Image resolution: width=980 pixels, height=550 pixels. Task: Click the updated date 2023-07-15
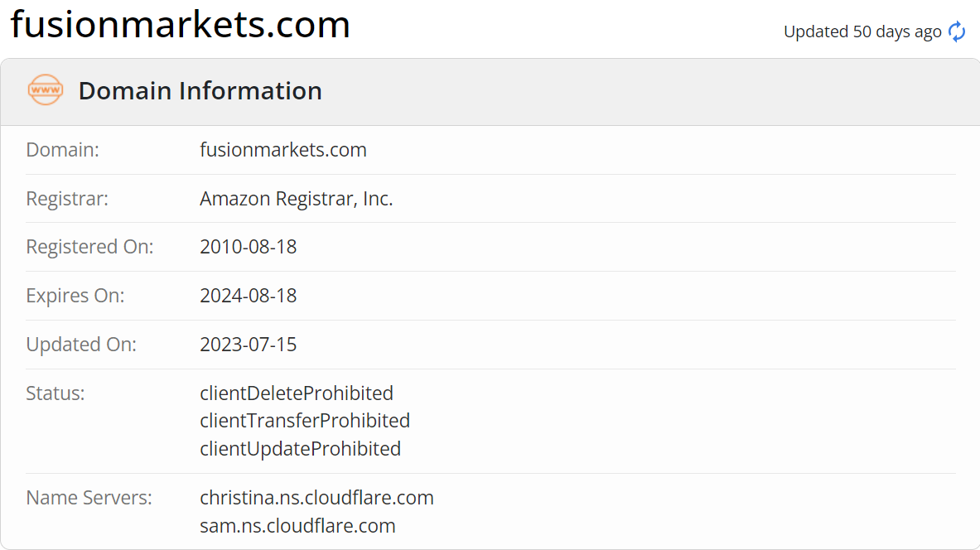point(249,345)
